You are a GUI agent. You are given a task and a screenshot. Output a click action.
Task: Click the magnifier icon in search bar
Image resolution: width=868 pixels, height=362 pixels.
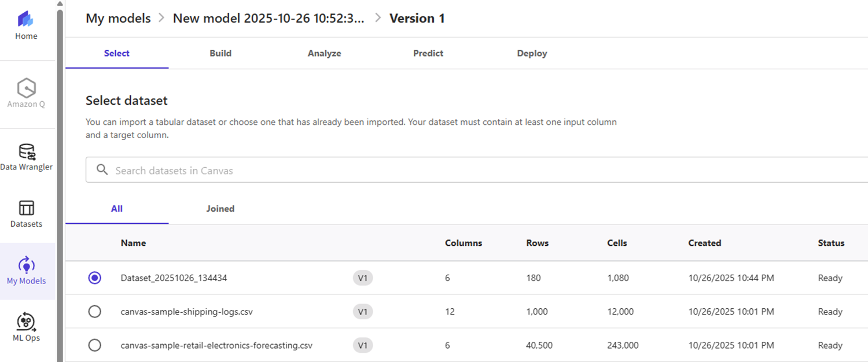[x=102, y=170]
